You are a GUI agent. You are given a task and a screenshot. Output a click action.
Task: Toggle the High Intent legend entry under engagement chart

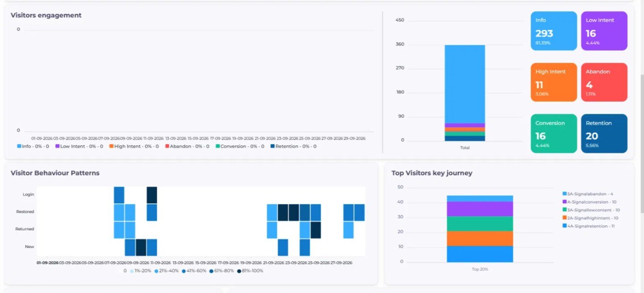(x=134, y=146)
